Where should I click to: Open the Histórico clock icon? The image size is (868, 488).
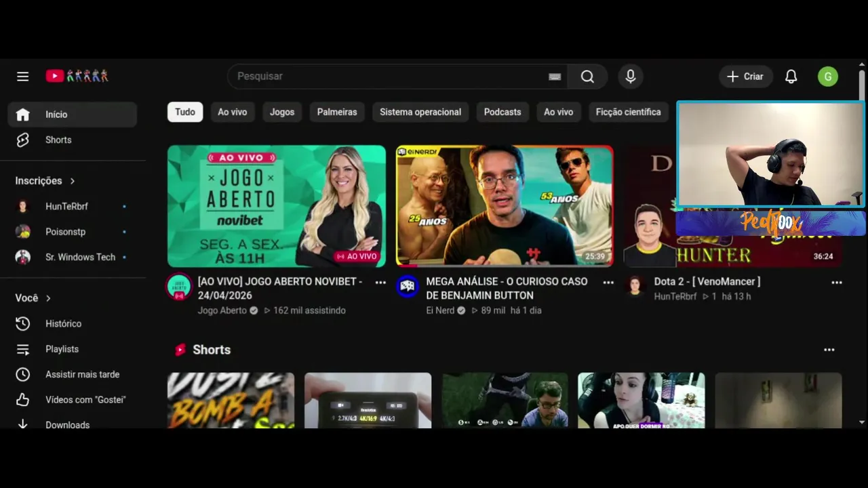pyautogui.click(x=23, y=323)
